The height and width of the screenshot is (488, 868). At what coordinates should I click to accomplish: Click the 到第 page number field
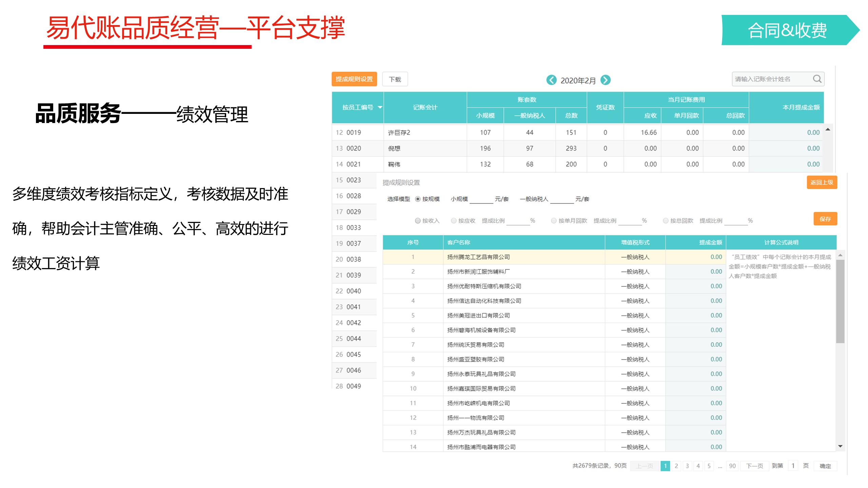pyautogui.click(x=793, y=466)
